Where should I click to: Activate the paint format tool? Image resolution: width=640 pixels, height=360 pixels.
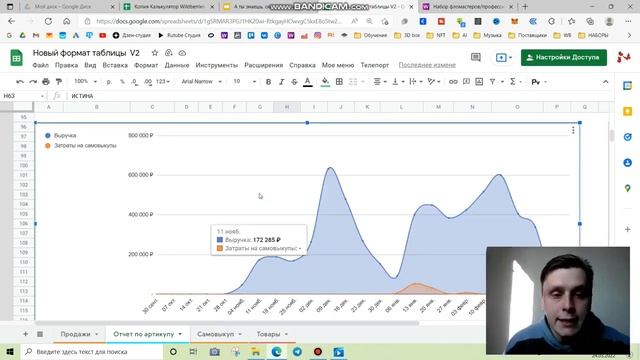59,82
